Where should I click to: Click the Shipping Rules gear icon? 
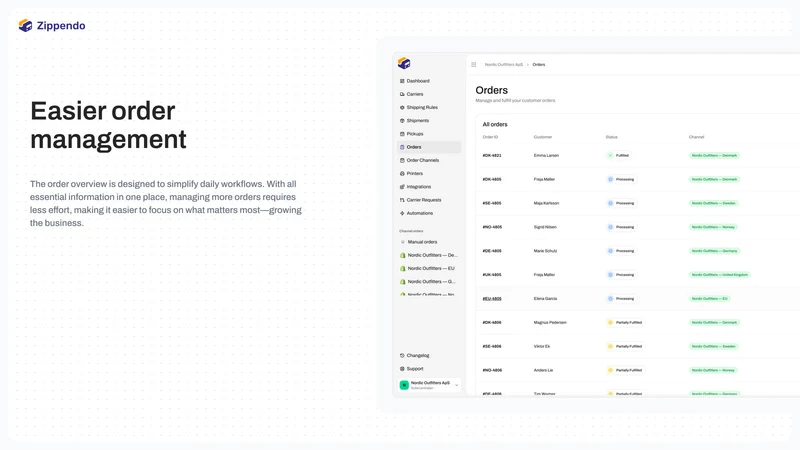click(402, 108)
